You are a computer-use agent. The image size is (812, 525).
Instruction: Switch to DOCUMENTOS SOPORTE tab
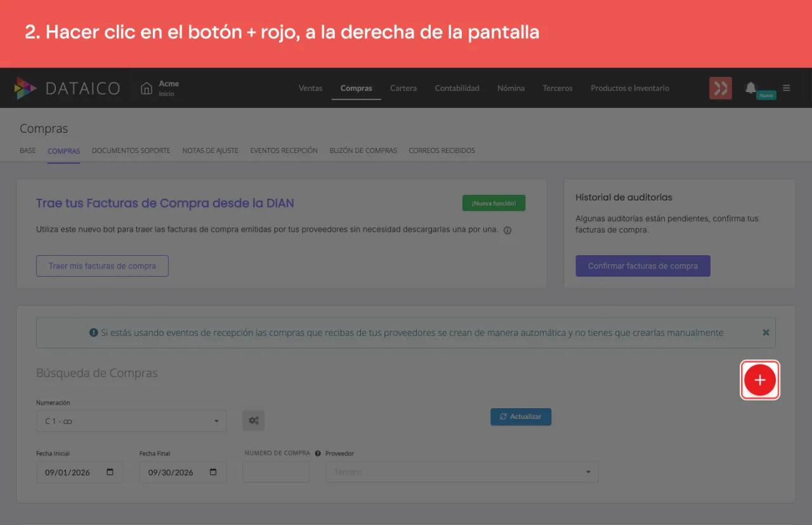(131, 150)
